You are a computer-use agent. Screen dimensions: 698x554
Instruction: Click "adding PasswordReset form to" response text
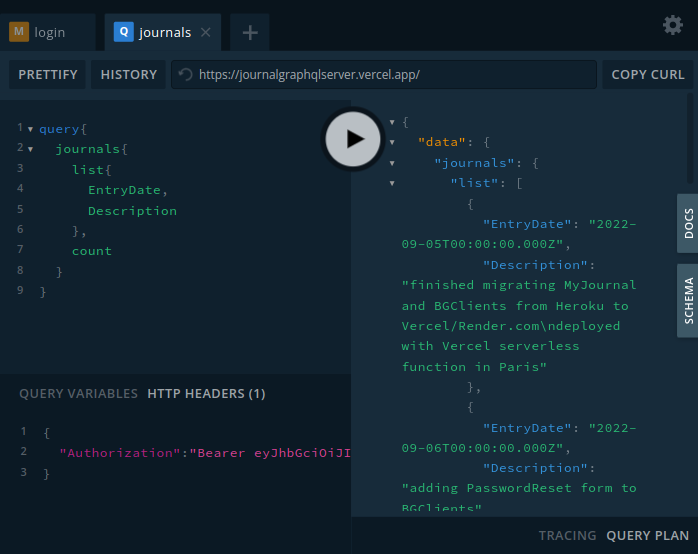[x=519, y=488]
